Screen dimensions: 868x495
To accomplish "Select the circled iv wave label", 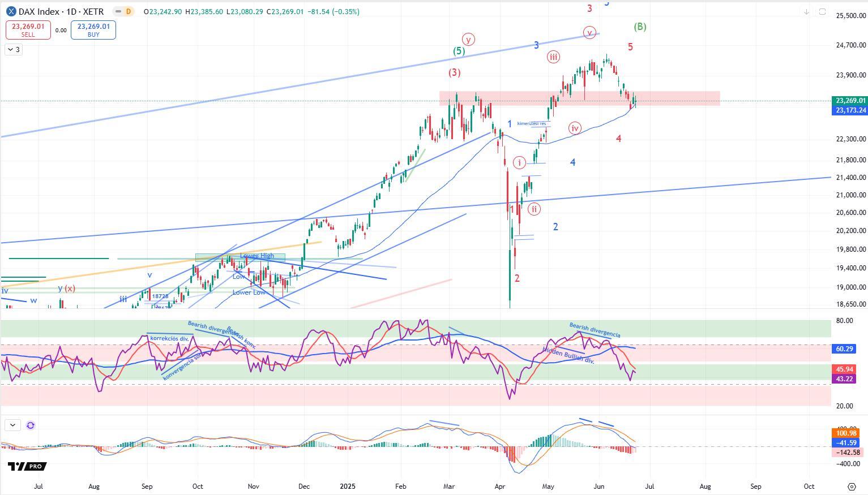I will pos(575,128).
